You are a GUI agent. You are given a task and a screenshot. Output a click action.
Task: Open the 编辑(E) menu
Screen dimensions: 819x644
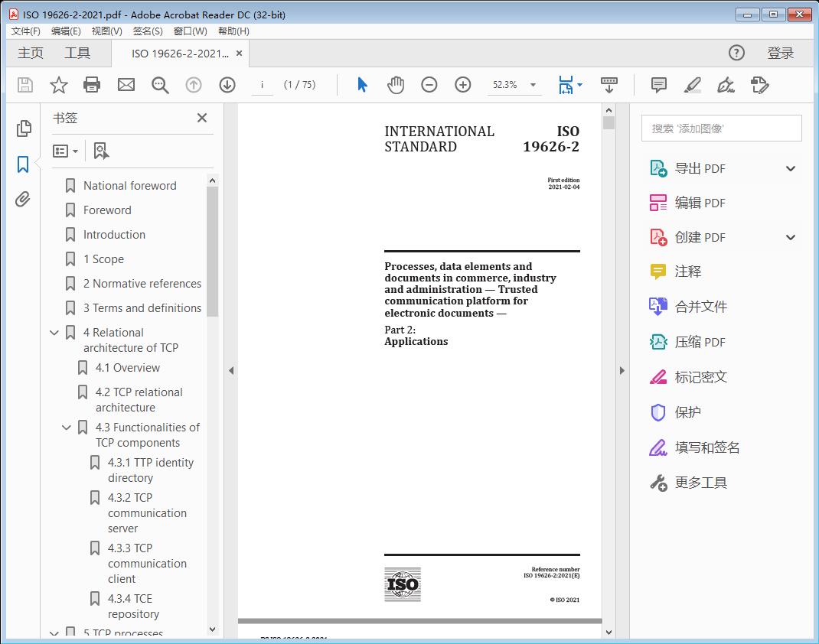click(66, 31)
